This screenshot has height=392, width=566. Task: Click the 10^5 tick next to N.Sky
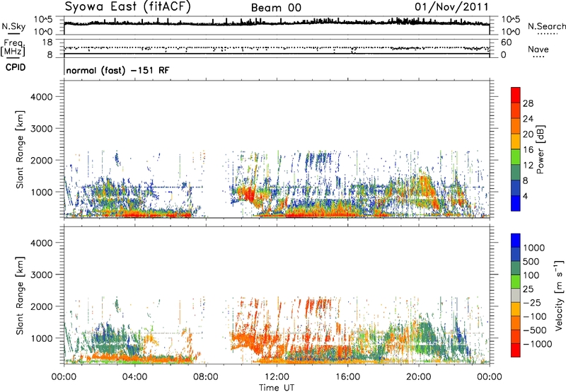click(x=43, y=20)
